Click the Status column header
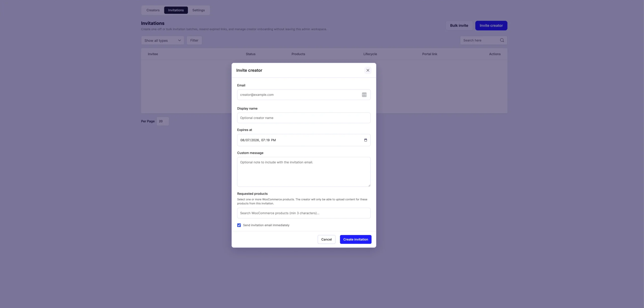The image size is (644, 308). [250, 54]
